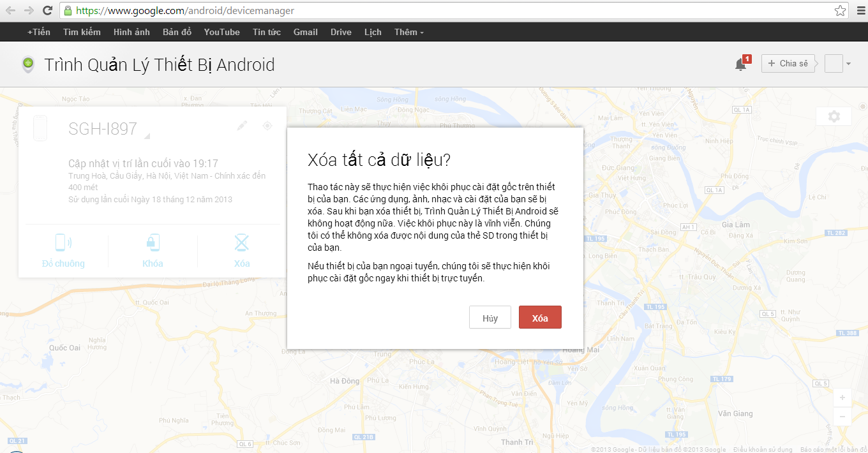Open map settings with the gear icon
This screenshot has height=453, width=868.
834,115
